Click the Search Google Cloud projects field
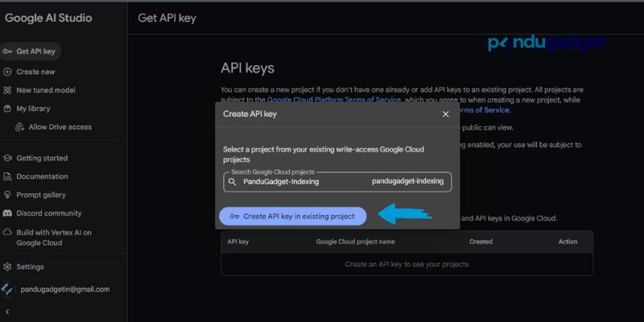Screen dimensions: 644x322 pos(338,182)
